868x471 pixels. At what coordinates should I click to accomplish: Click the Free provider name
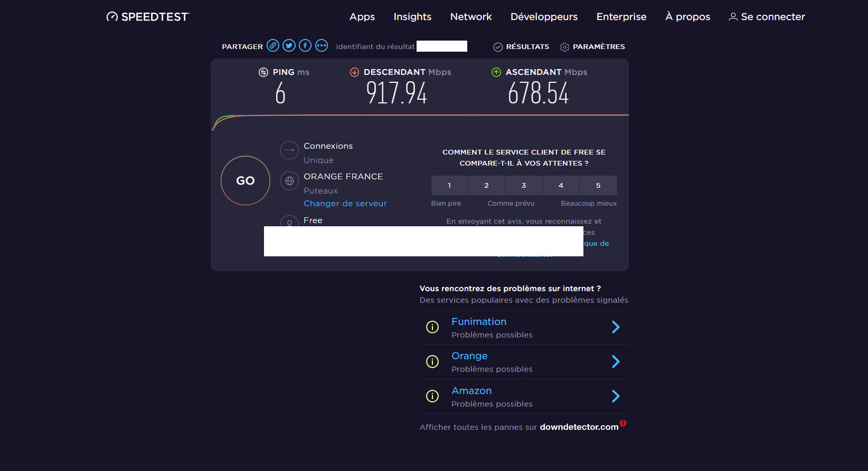pos(313,220)
